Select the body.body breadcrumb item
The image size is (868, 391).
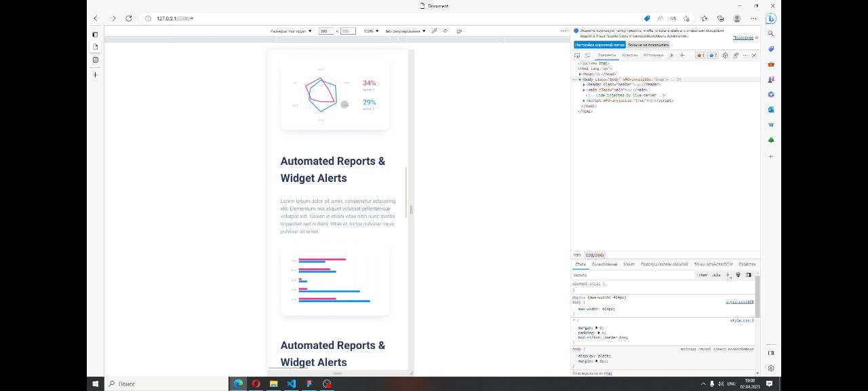click(595, 255)
